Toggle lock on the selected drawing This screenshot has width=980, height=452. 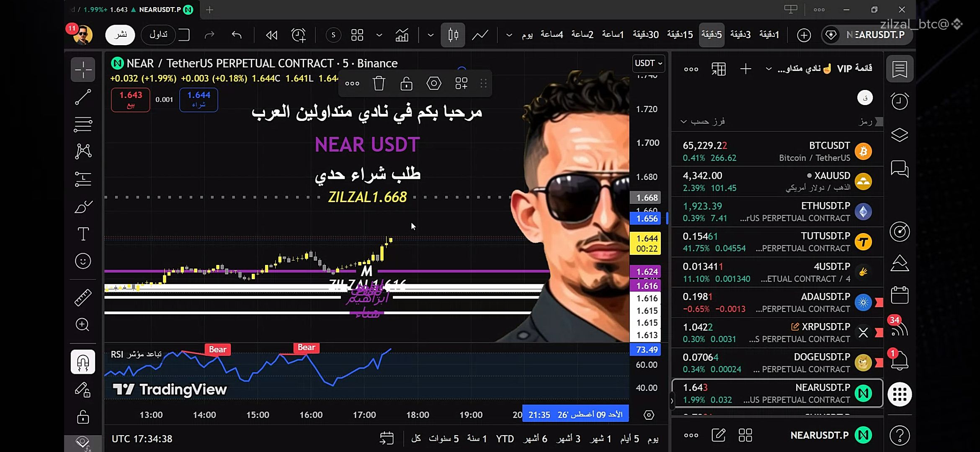point(406,84)
